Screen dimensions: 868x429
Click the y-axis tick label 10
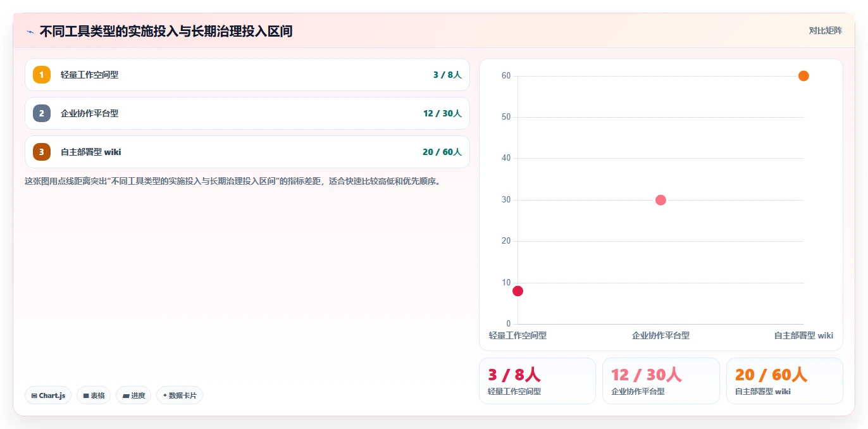[506, 283]
